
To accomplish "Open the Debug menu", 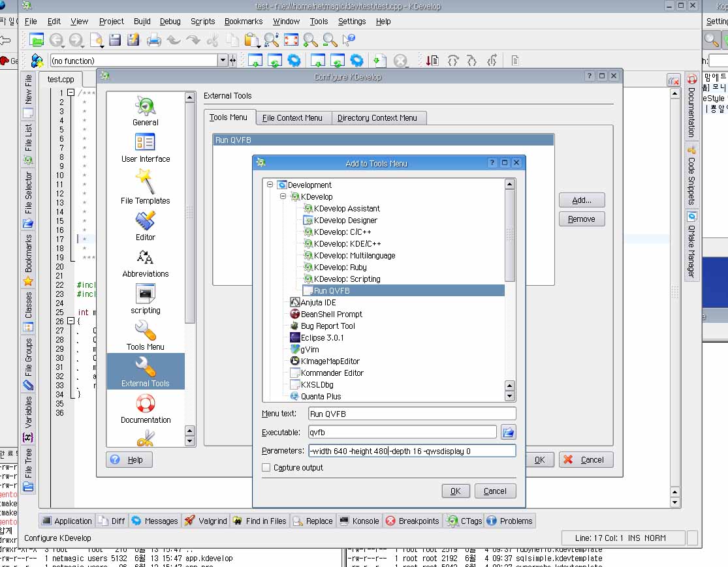I will (170, 22).
